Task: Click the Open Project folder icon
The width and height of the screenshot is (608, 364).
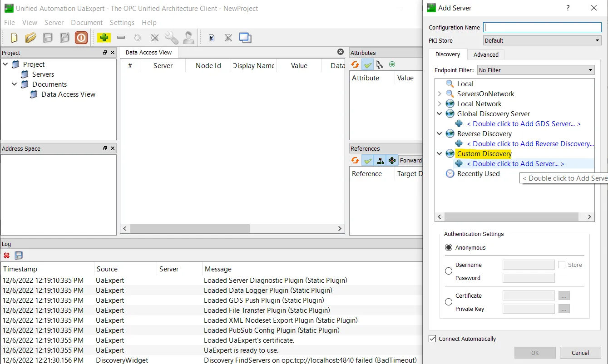Action: pyautogui.click(x=31, y=38)
